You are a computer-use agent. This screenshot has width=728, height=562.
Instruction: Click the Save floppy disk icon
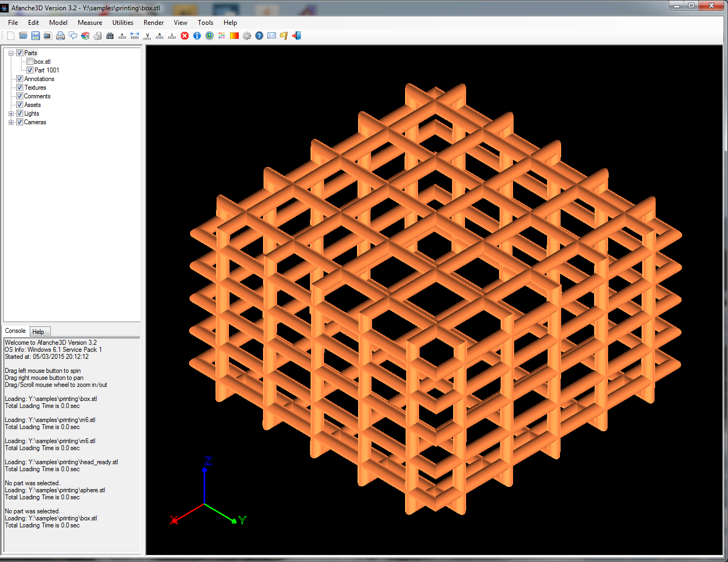[36, 36]
